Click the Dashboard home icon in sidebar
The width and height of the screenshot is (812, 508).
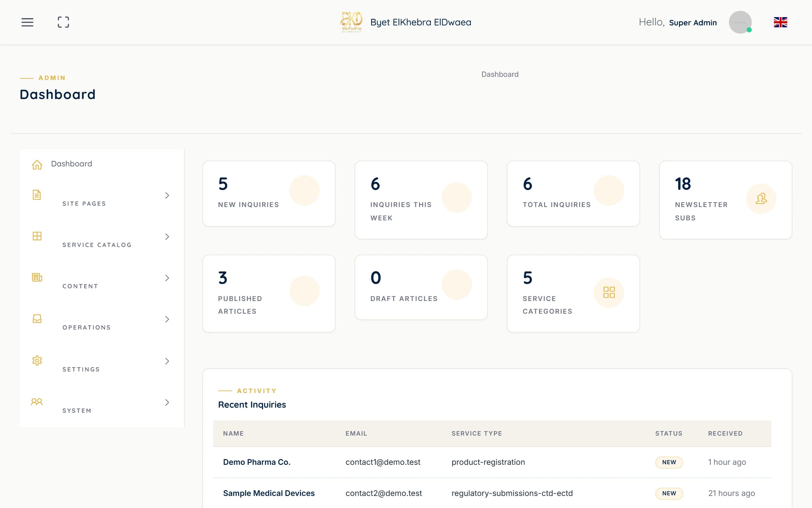coord(37,165)
